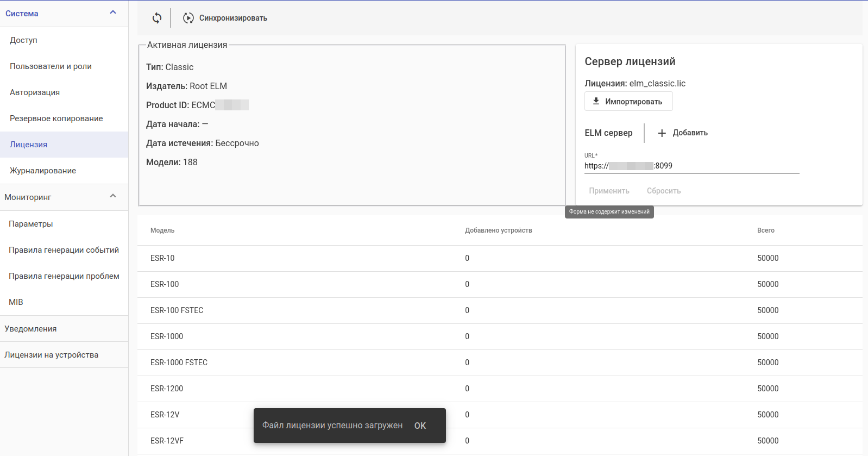The image size is (868, 456).
Task: Open Резервное копирование section
Action: [56, 118]
